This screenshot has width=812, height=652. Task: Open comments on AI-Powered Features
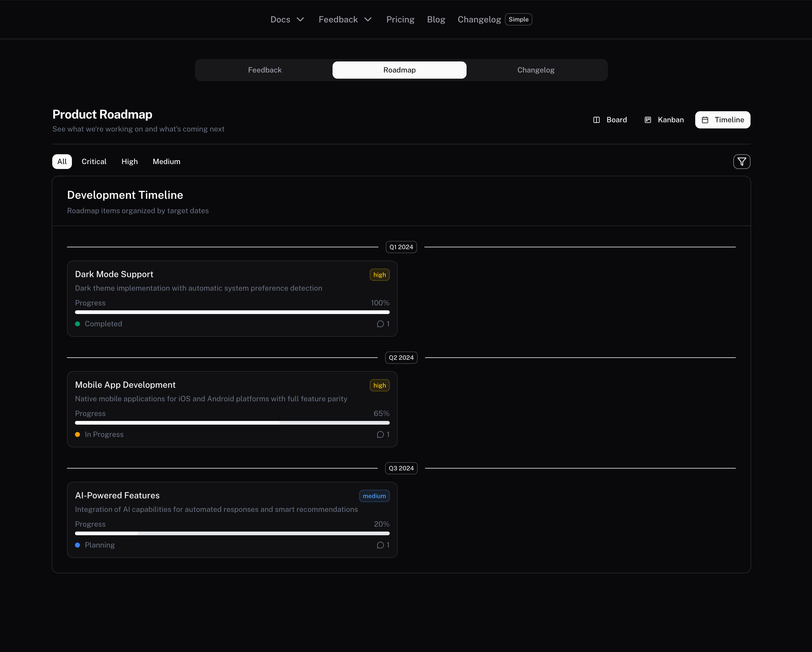point(383,545)
